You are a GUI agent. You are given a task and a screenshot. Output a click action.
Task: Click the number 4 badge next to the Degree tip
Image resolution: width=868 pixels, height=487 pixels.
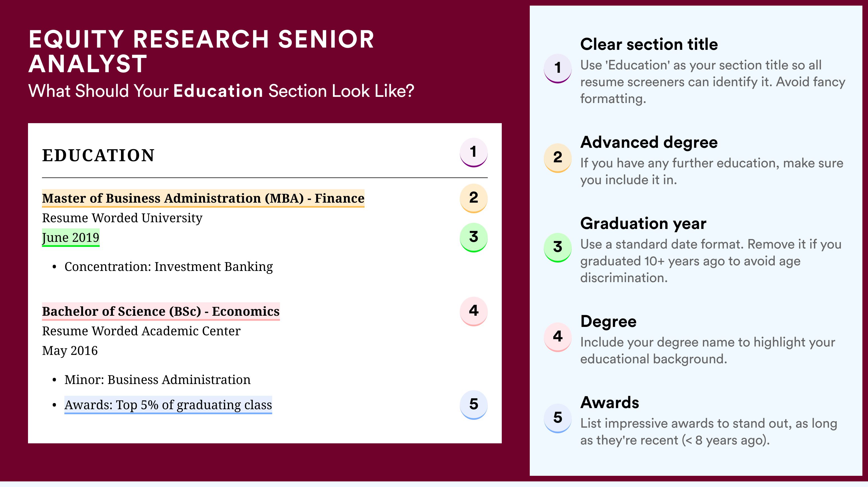point(558,337)
